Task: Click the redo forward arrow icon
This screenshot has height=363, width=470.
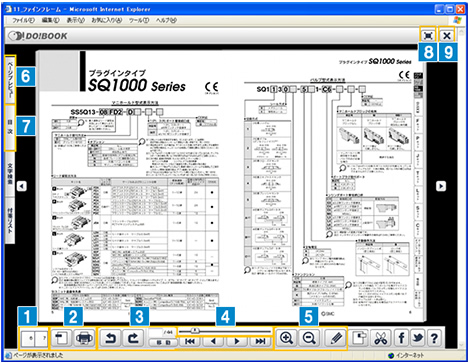Action: (133, 338)
